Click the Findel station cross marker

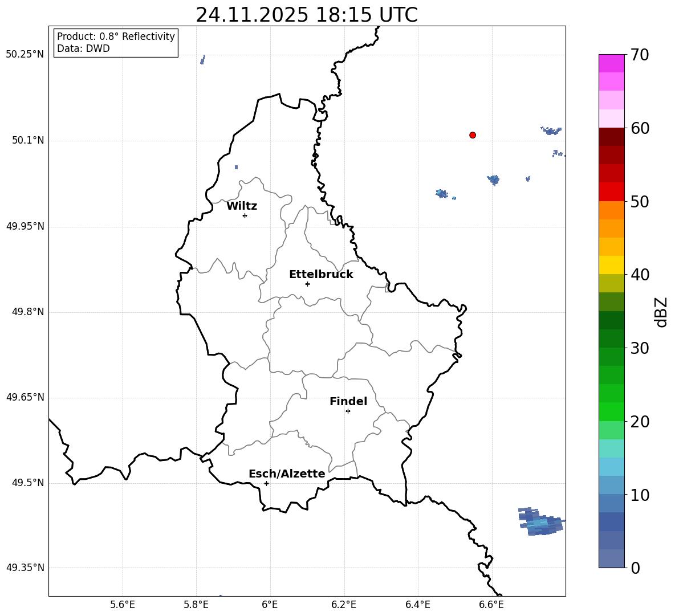[x=348, y=411]
